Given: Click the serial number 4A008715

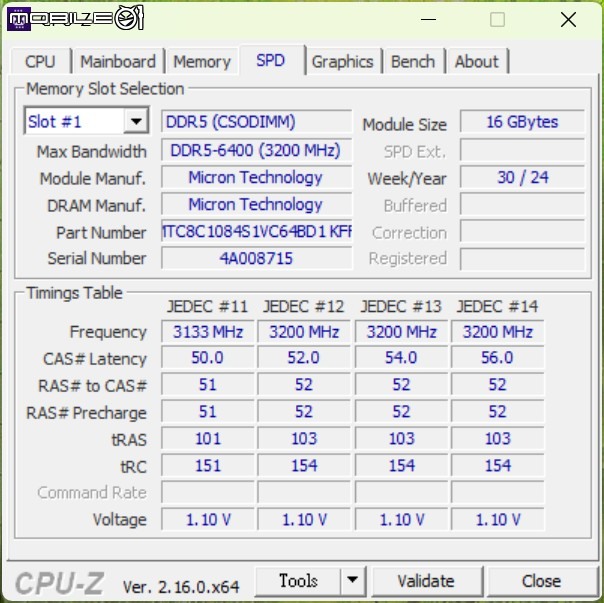Looking at the screenshot, I should 257,258.
